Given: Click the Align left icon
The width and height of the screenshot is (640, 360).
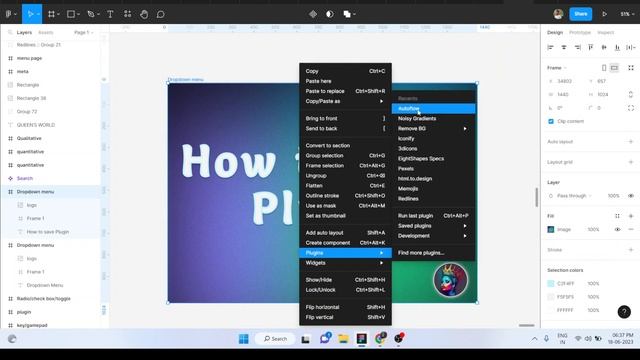Looking at the screenshot, I should pos(550,47).
